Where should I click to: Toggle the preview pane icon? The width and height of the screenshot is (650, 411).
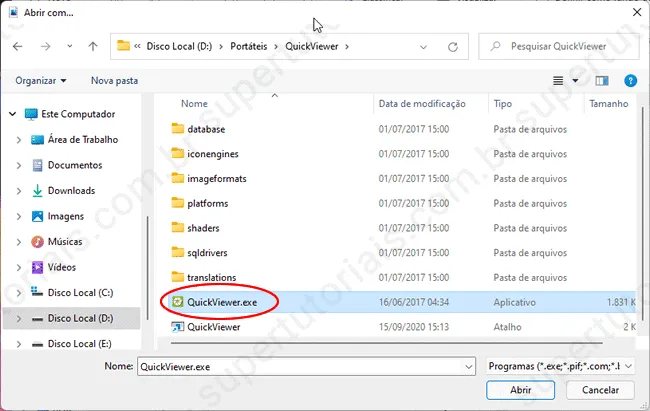tap(602, 80)
